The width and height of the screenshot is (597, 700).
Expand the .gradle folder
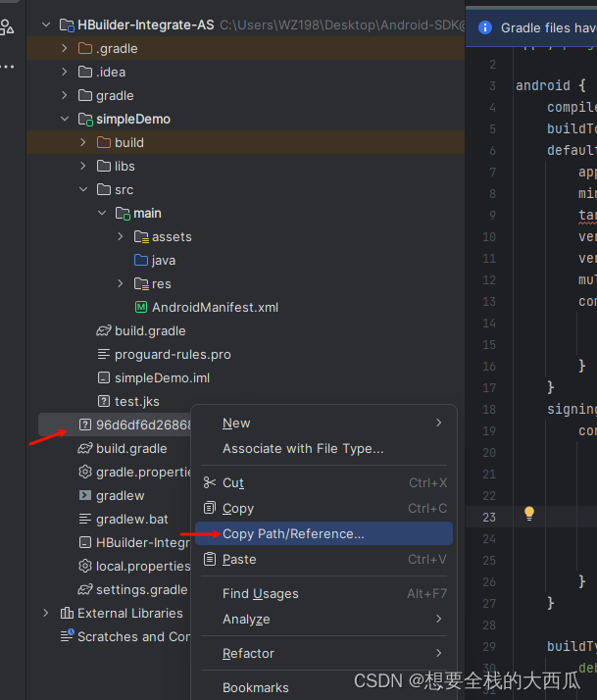coord(65,48)
